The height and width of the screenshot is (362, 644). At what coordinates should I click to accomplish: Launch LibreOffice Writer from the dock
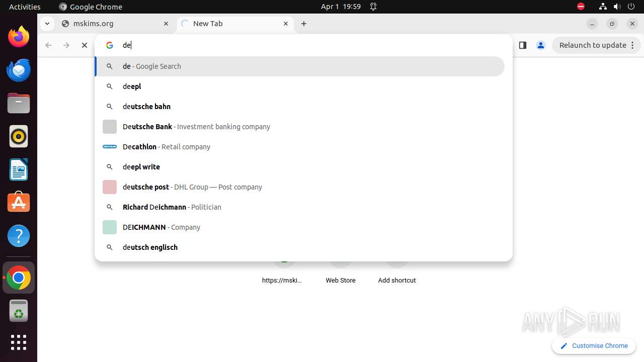19,169
